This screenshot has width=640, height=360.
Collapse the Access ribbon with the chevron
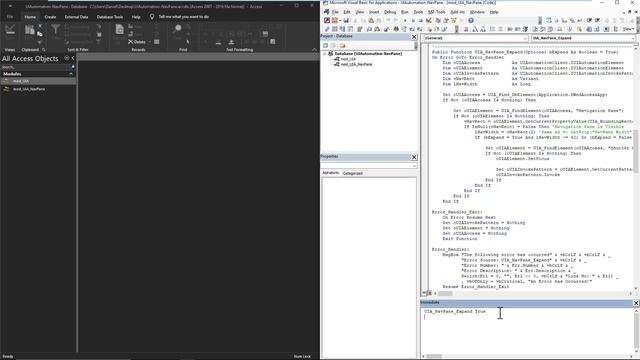click(x=314, y=49)
